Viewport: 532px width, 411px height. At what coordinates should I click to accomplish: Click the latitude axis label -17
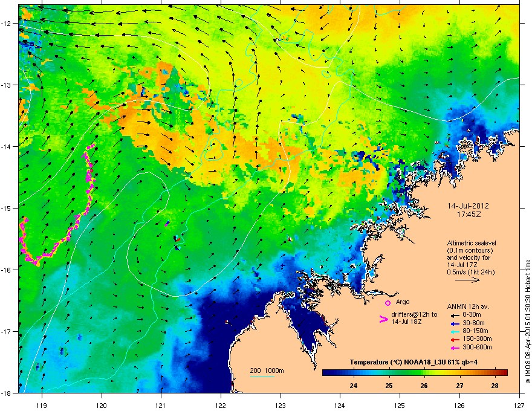click(6, 331)
